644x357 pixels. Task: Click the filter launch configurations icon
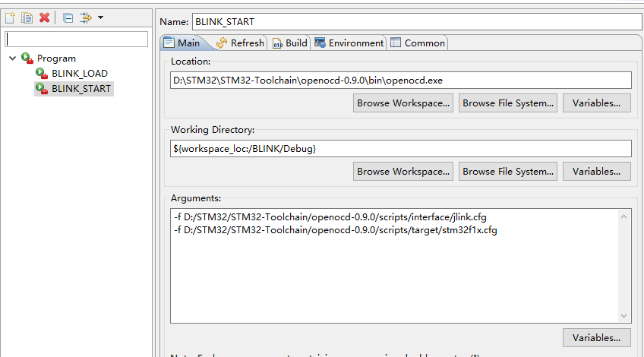[85, 17]
